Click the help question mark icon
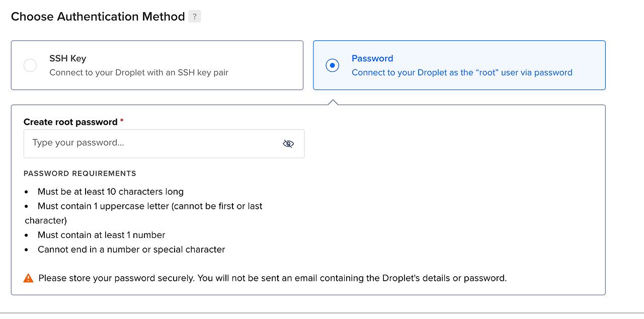This screenshot has height=319, width=644. pyautogui.click(x=195, y=17)
